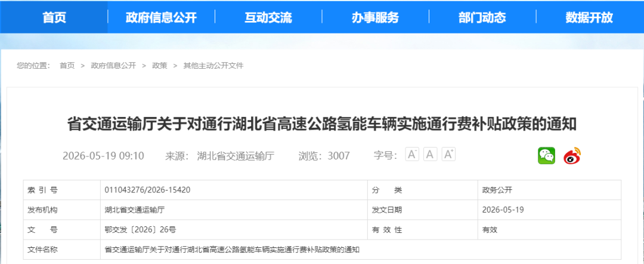Click the 文件名称 label cell
The width and height of the screenshot is (644, 264).
coord(61,250)
